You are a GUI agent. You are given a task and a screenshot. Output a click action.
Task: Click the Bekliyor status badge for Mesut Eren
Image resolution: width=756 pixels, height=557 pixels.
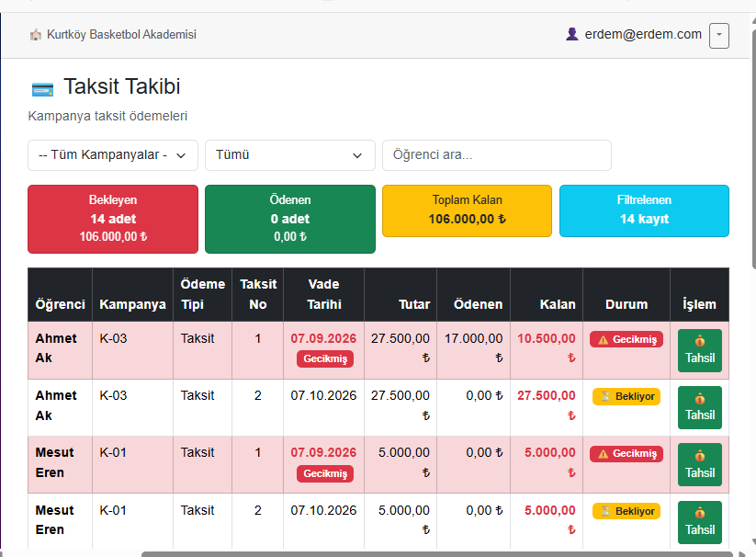click(x=626, y=511)
